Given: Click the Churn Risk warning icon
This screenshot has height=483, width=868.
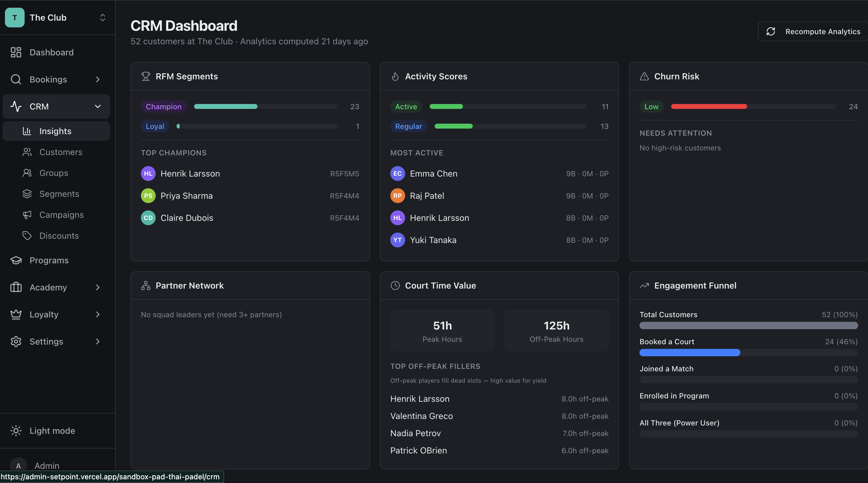Looking at the screenshot, I should pos(644,76).
